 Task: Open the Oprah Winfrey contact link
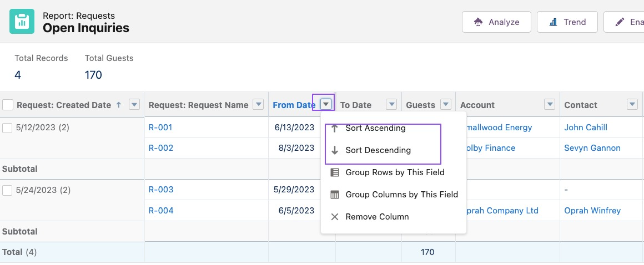pos(592,211)
